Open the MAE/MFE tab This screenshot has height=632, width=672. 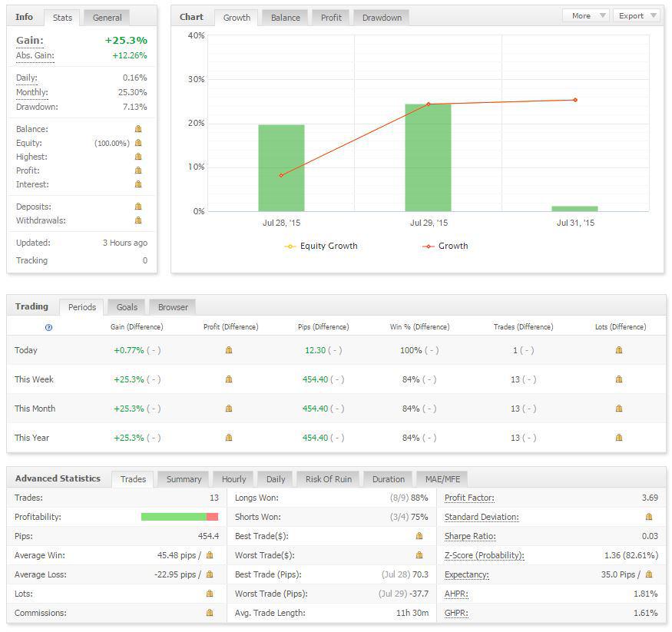[x=442, y=479]
